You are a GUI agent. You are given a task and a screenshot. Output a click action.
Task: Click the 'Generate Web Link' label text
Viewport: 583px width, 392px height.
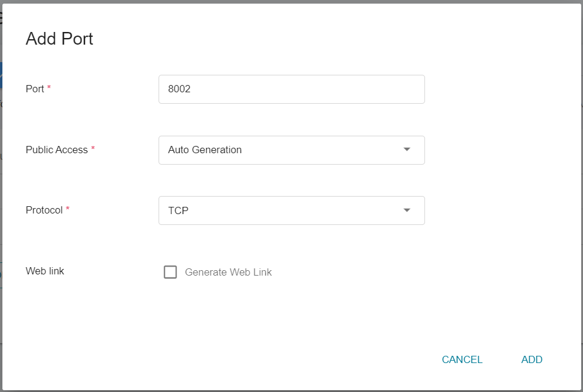click(228, 272)
